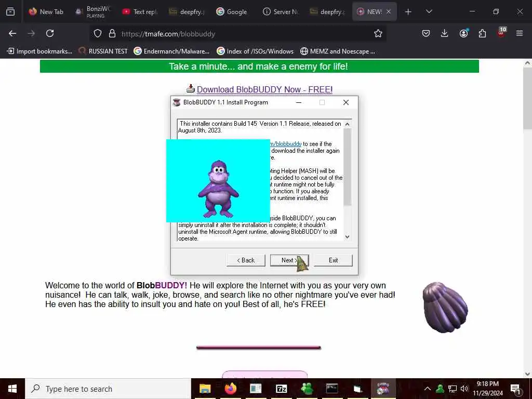Open the Downloads arrow icon
Viewport: 532px width, 399px height.
tap(445, 34)
